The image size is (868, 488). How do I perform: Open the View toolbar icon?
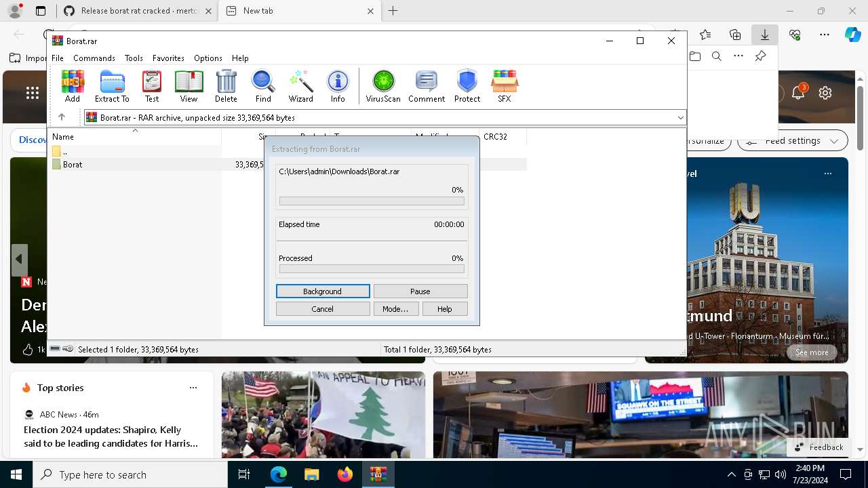[x=189, y=86]
